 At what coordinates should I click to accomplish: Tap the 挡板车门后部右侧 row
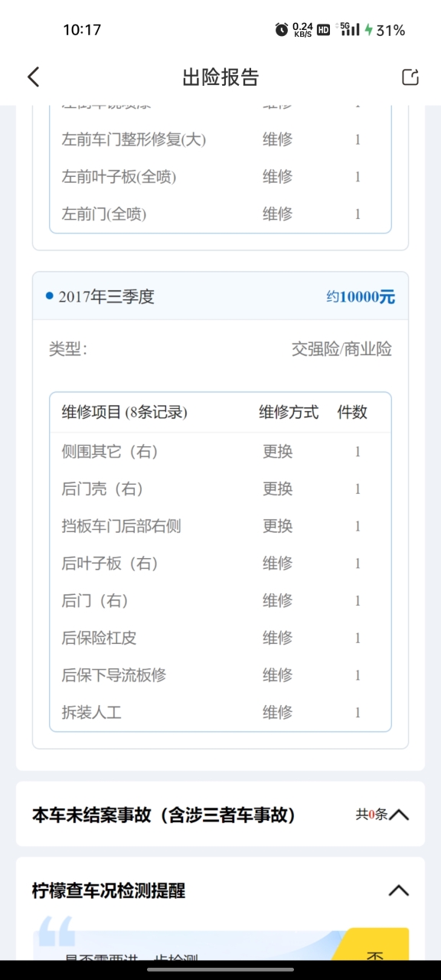click(220, 526)
